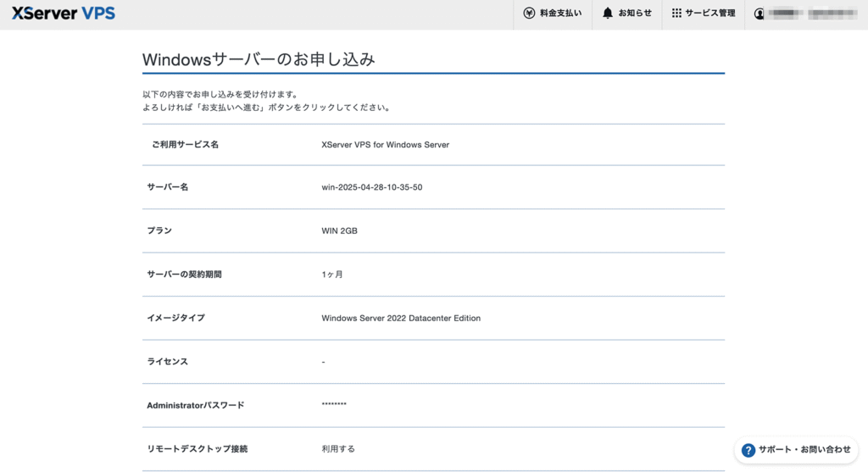The image size is (868, 472).
Task: Click the ライセンス row label
Action: [167, 362]
